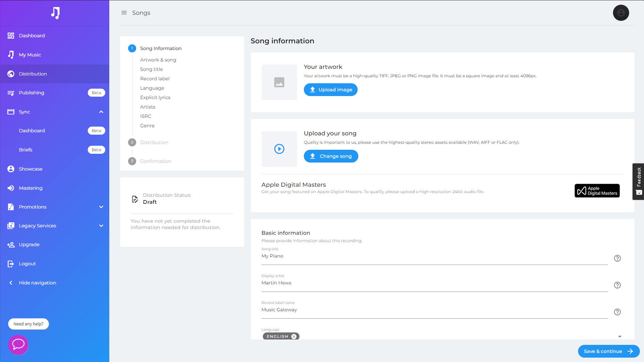644x362 pixels.
Task: Click the help icon for Song title
Action: [x=617, y=258]
